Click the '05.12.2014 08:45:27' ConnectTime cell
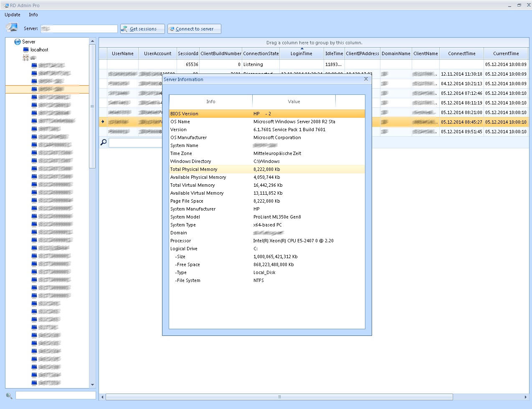532x409 pixels. pyautogui.click(x=461, y=122)
